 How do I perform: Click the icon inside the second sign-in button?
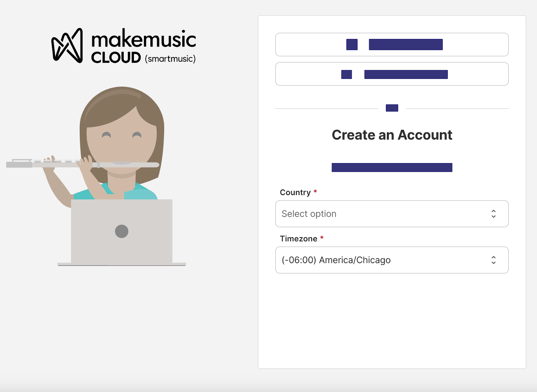pos(346,74)
